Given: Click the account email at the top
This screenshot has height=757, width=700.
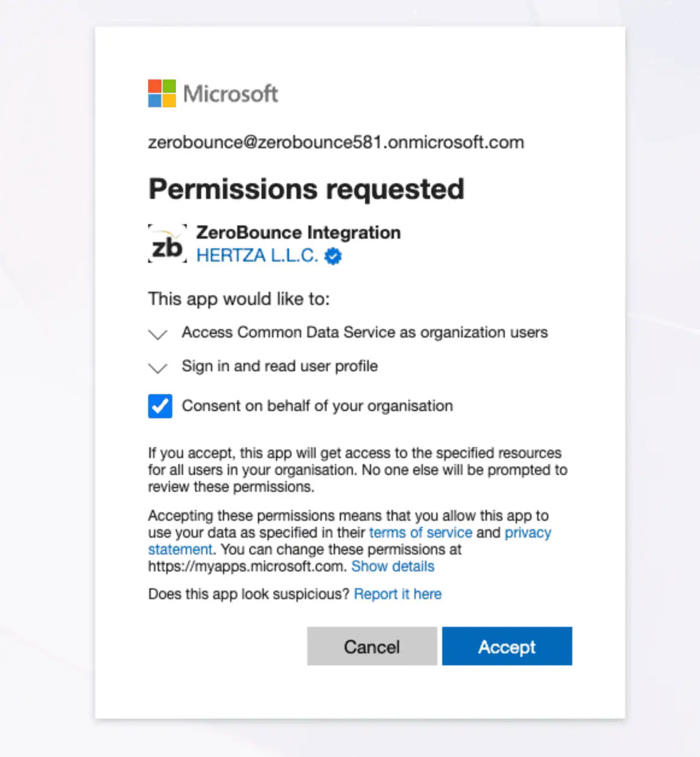Looking at the screenshot, I should 336,142.
